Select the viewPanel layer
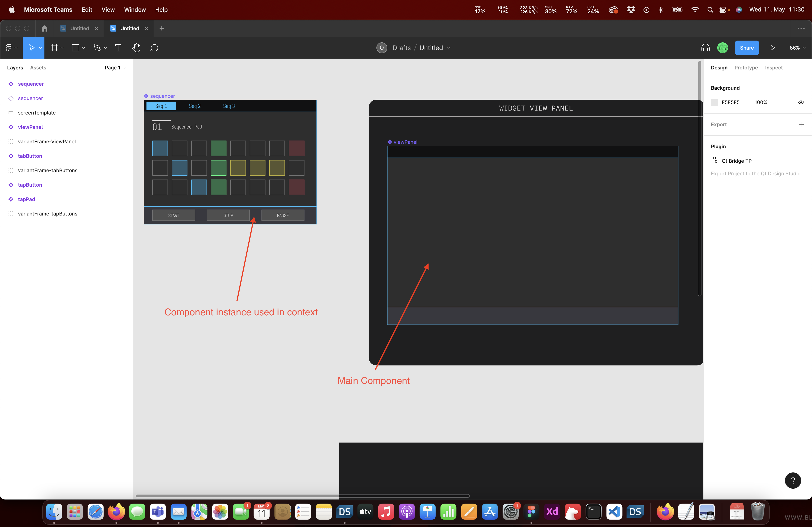The image size is (812, 527). click(x=30, y=127)
